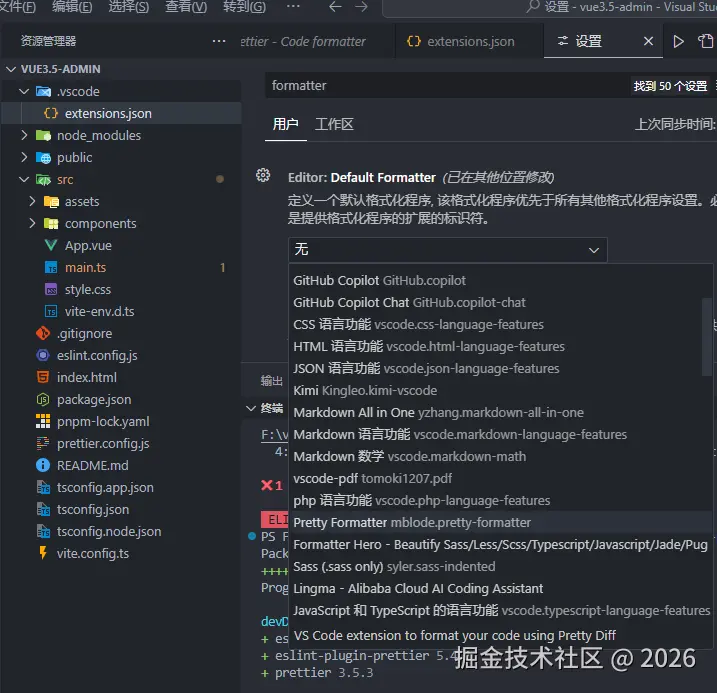Click the forward navigation arrow
The height and width of the screenshot is (693, 717).
pos(361,7)
